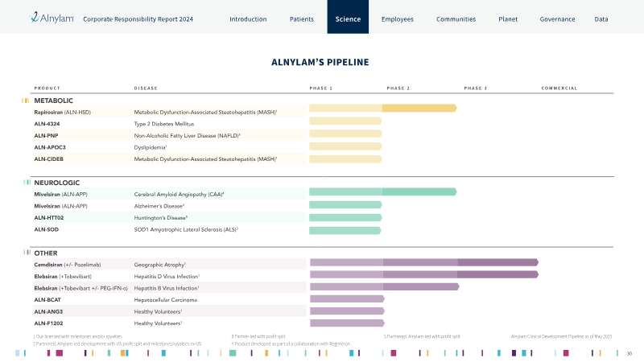Image resolution: width=644 pixels, height=362 pixels.
Task: Select the ALN-SOD product name
Action: (47, 229)
